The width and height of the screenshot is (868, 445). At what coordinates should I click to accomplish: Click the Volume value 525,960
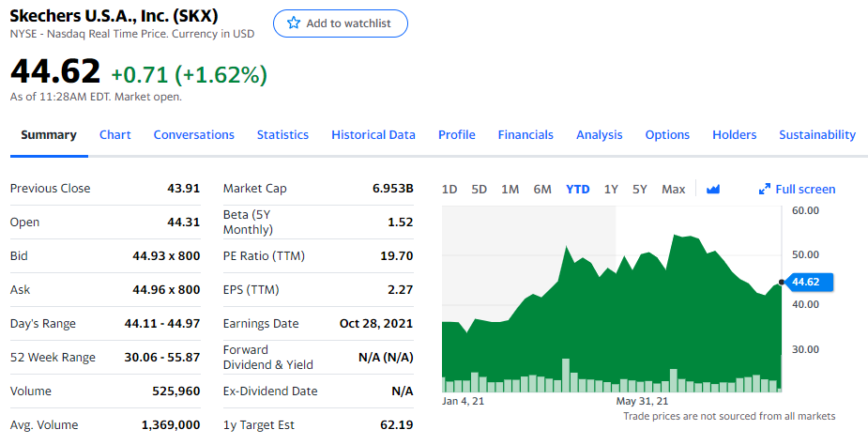click(176, 391)
